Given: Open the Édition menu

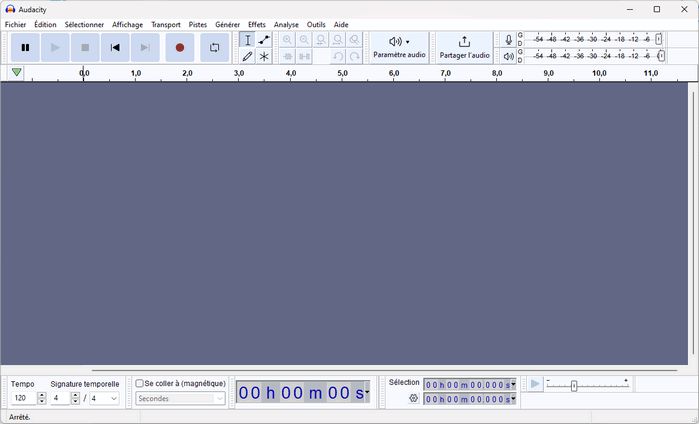Looking at the screenshot, I should [x=45, y=25].
